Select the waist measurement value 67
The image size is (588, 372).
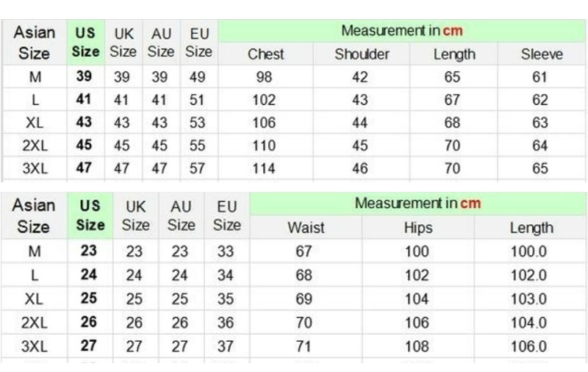[304, 251]
